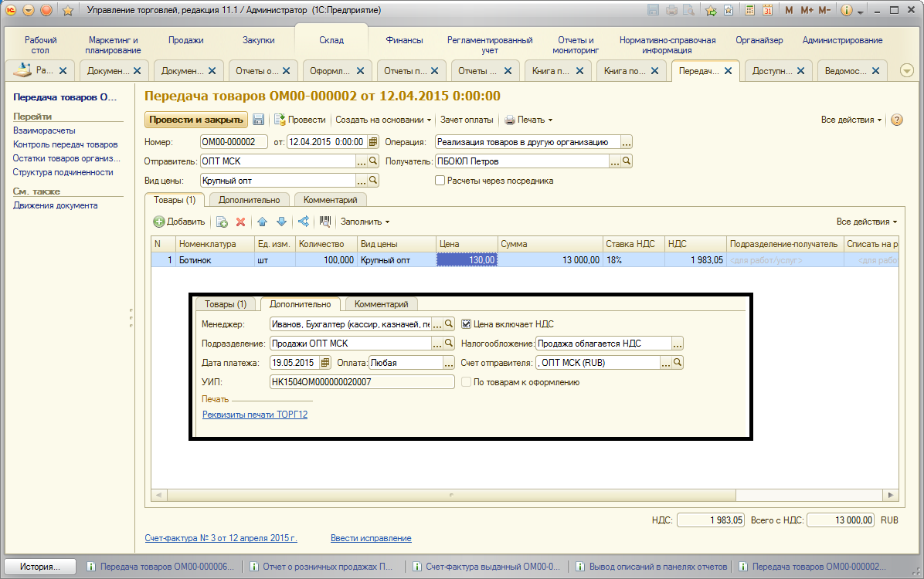Switch to the Комментарий tab
The width and height of the screenshot is (924, 579).
(330, 199)
